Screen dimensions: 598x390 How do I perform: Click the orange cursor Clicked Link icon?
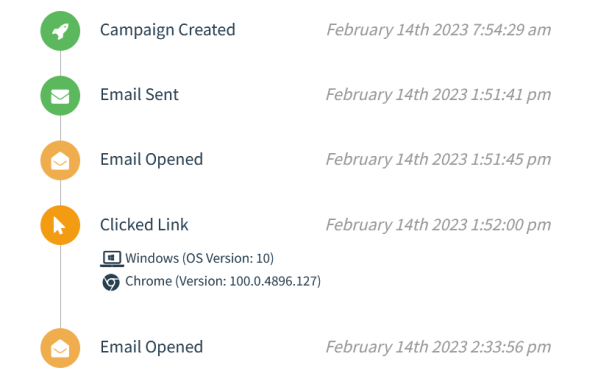[60, 225]
